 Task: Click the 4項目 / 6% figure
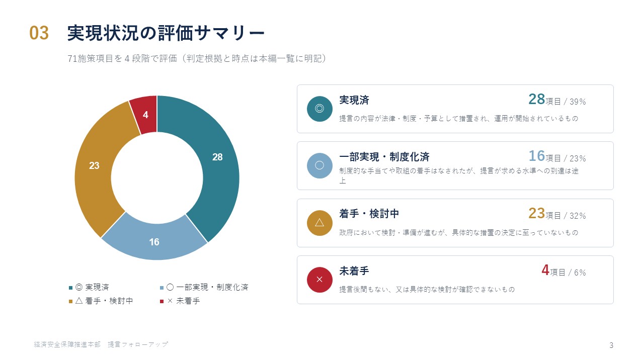coord(563,270)
